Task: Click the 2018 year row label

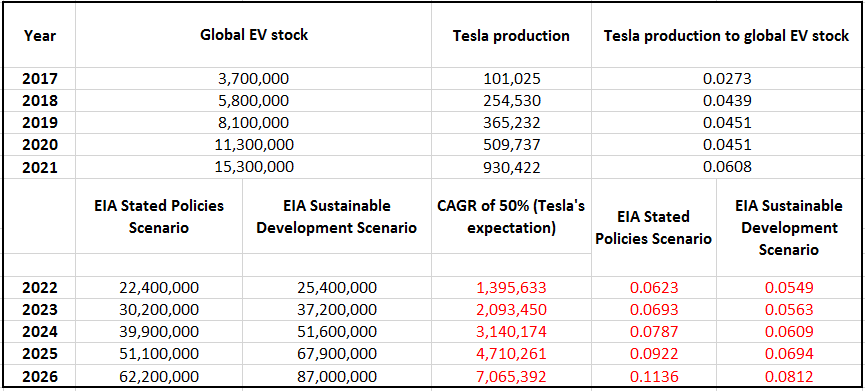Action: tap(39, 101)
